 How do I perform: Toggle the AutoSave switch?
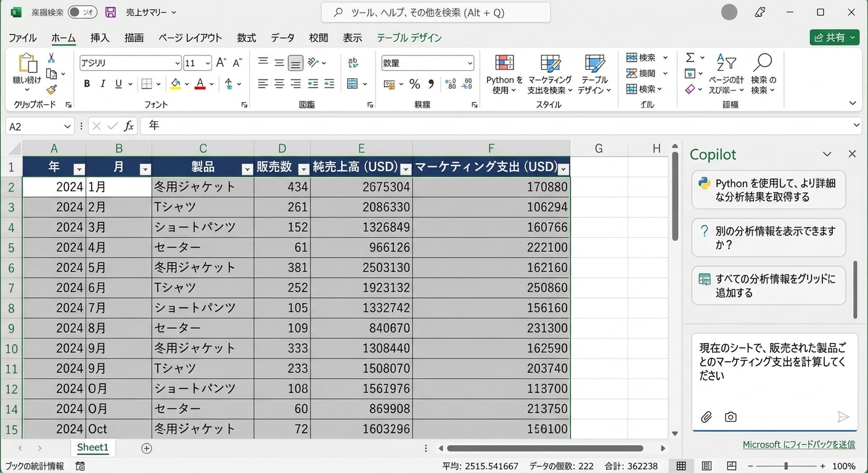tap(82, 12)
